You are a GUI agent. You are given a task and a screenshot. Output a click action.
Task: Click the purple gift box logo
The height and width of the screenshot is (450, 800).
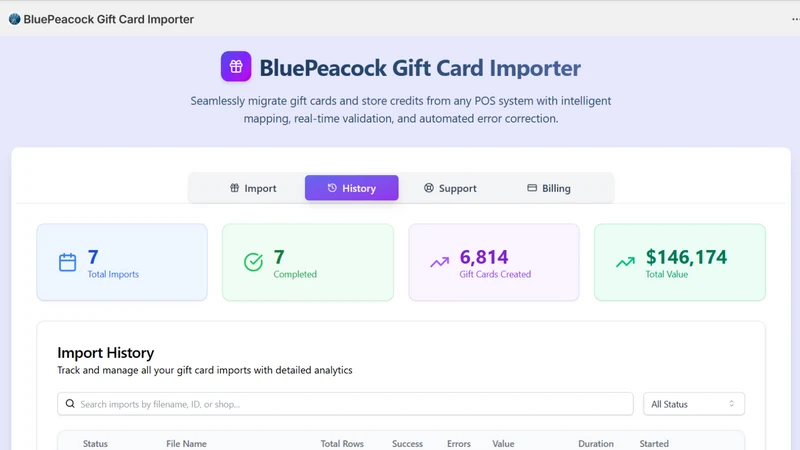pos(236,66)
